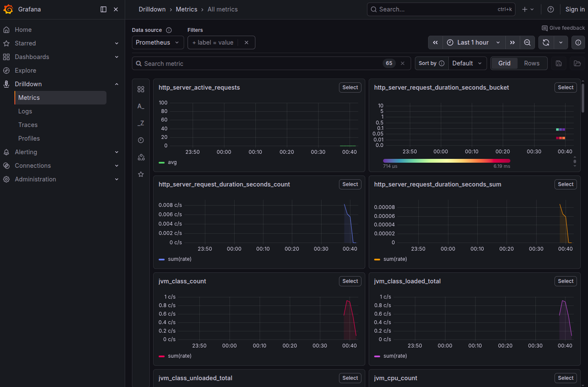Viewport: 588px width, 387px height.
Task: Click the refresh dashboard icon
Action: [546, 43]
